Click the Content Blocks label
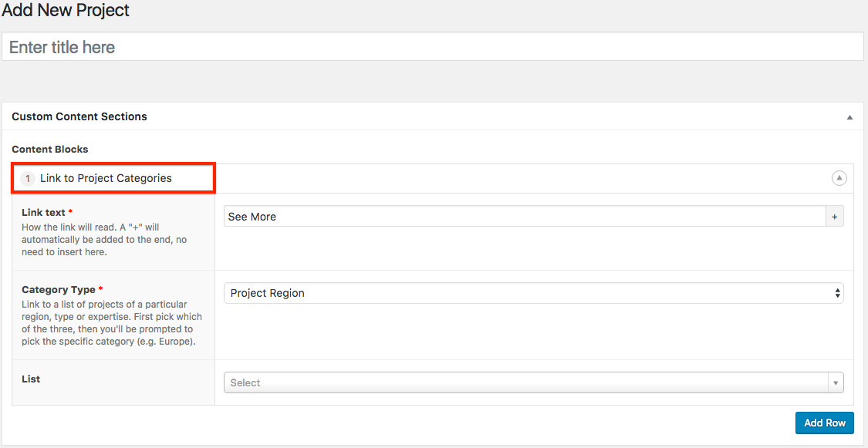Image resolution: width=868 pixels, height=448 pixels. coord(50,149)
